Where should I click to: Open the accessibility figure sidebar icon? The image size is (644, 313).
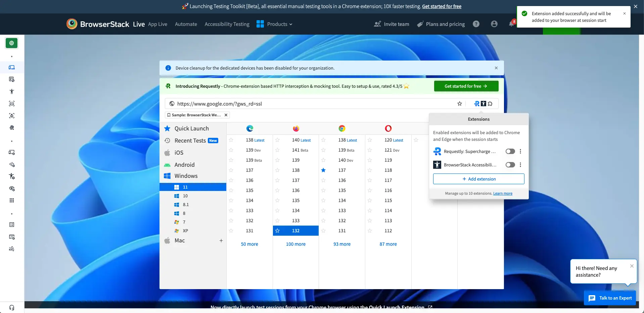point(12,91)
